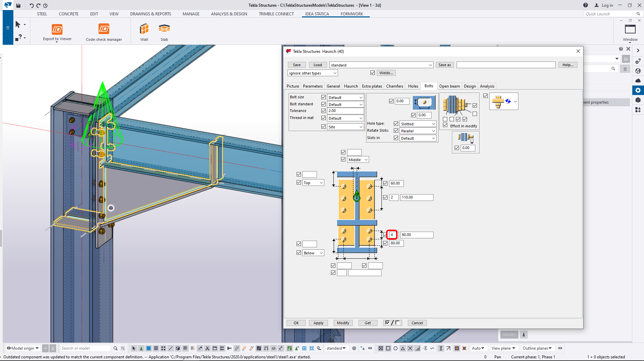Click the Modify button in the dialog
This screenshot has height=361, width=644.
pyautogui.click(x=343, y=323)
